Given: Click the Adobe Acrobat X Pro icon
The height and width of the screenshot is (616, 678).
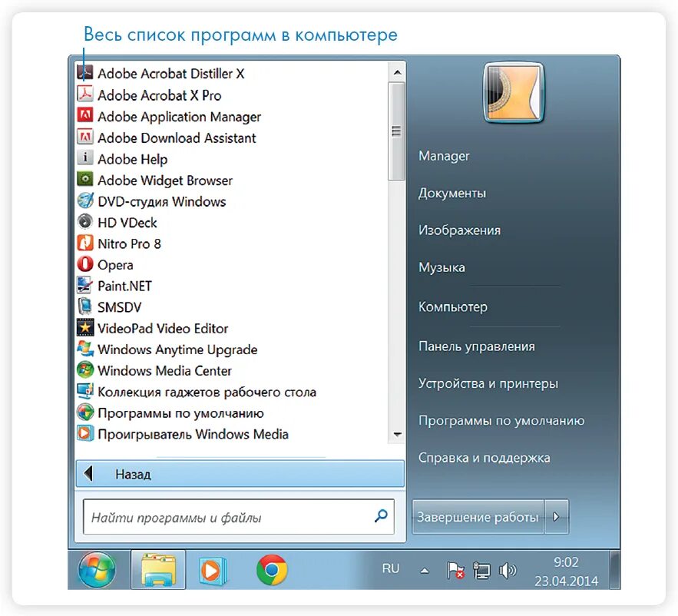Looking at the screenshot, I should [x=84, y=94].
